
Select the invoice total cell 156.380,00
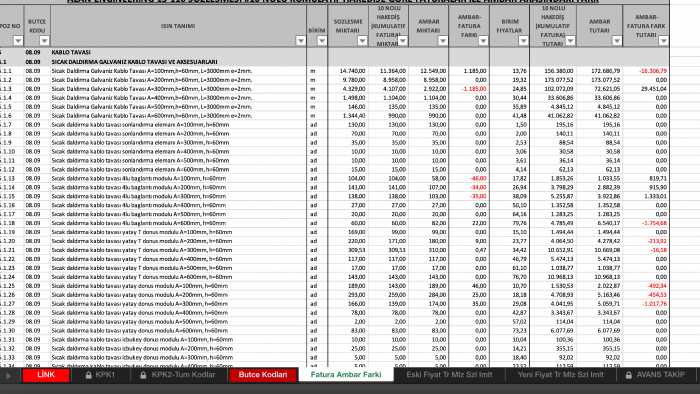(x=553, y=71)
